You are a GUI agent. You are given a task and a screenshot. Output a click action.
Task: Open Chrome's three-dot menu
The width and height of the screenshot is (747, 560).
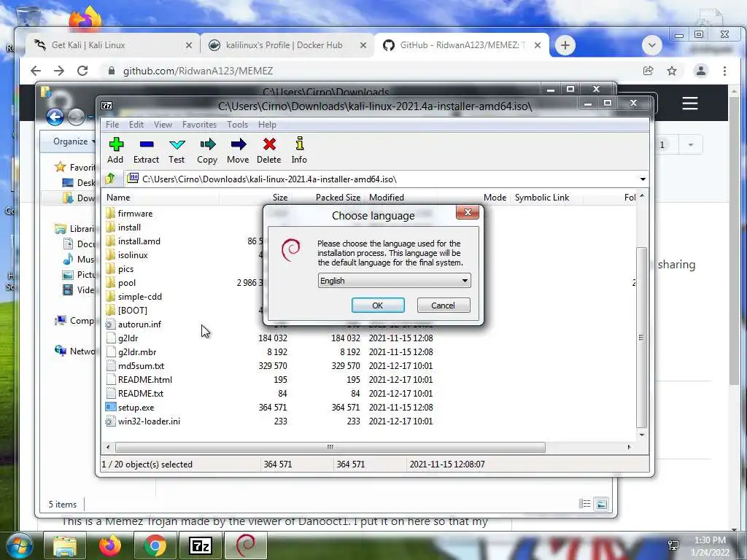(724, 71)
